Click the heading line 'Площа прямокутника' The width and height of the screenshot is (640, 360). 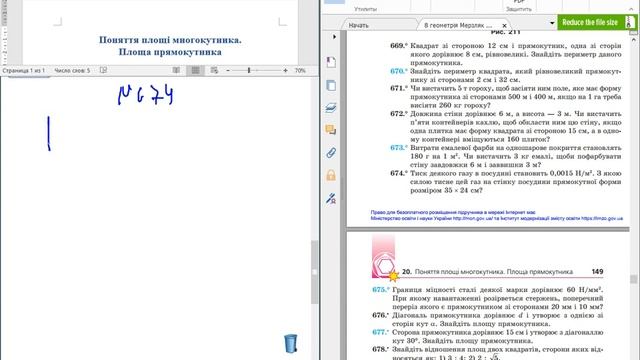170,52
